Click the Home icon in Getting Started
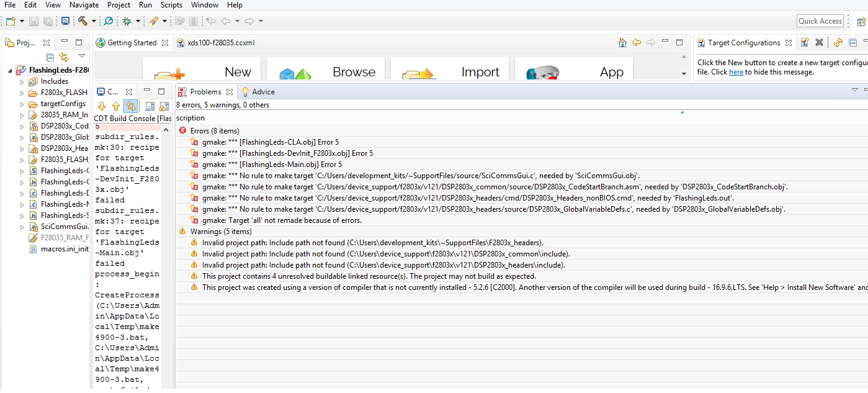The image size is (868, 393). [x=622, y=43]
